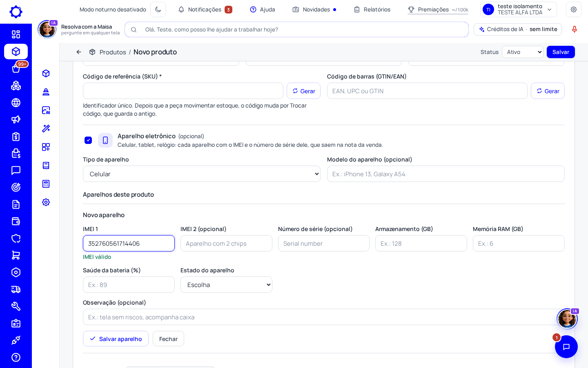Click the Fechar button
The width and height of the screenshot is (588, 368).
pos(168,339)
